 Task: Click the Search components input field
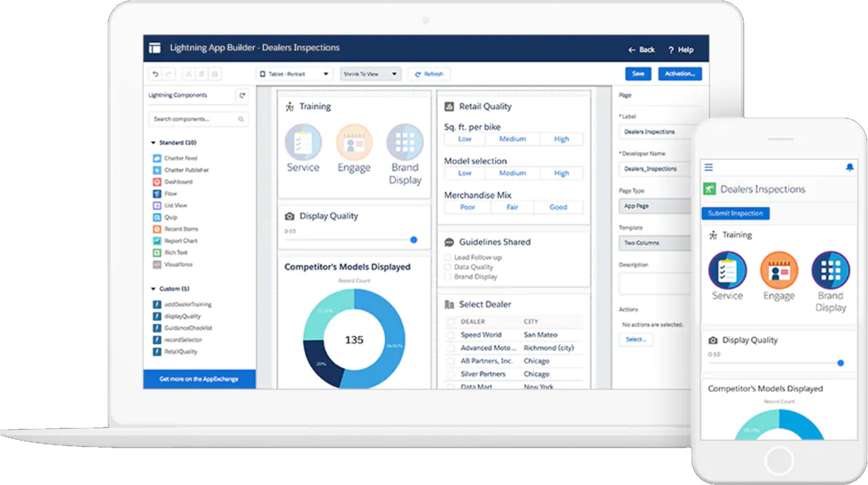199,120
